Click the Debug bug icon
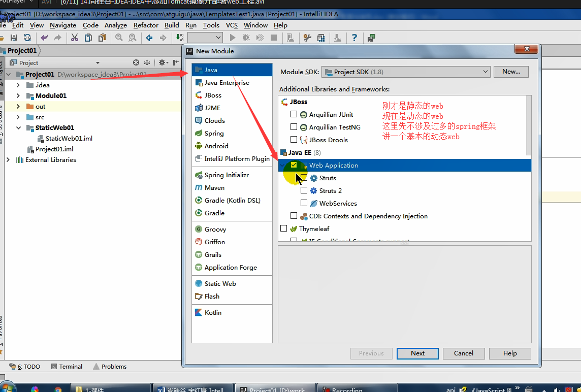Image resolution: width=581 pixels, height=392 pixels. tap(246, 38)
